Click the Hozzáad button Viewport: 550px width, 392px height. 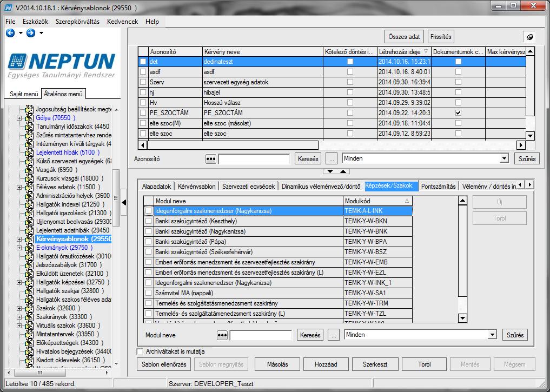[326, 364]
